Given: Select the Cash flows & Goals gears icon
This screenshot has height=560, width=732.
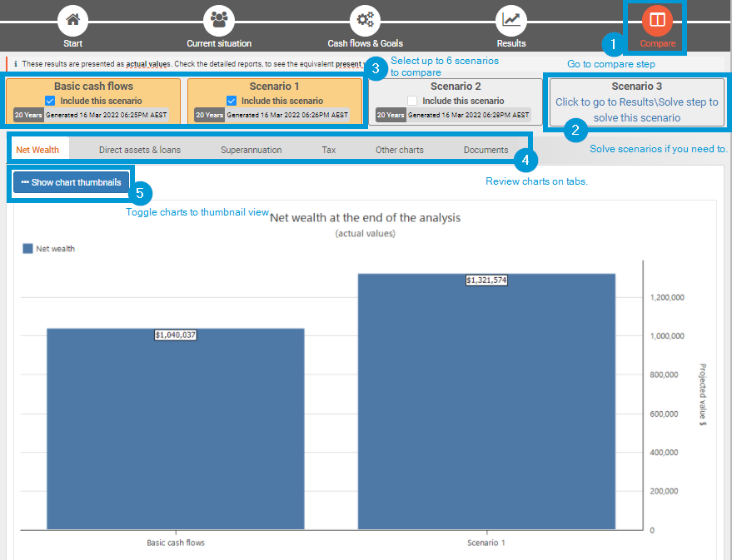Looking at the screenshot, I should pyautogui.click(x=365, y=19).
